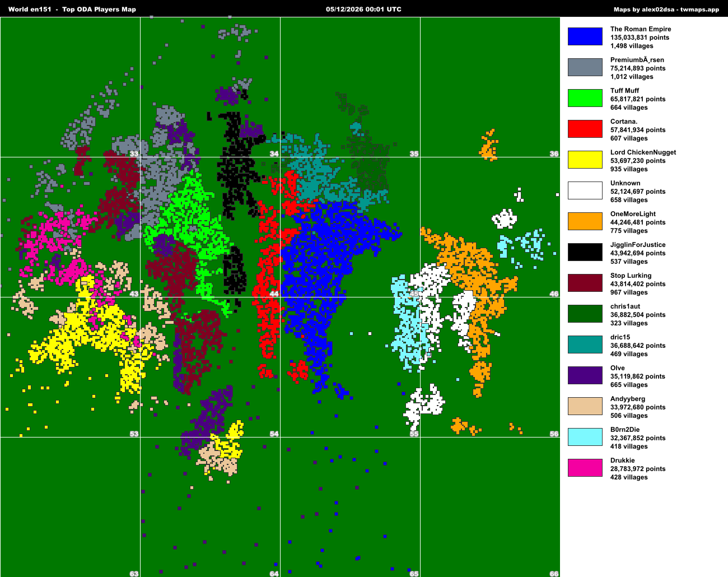This screenshot has width=728, height=577.
Task: Click the 'Maps by alex02dsa - twmaps.app' credit
Action: (x=666, y=10)
